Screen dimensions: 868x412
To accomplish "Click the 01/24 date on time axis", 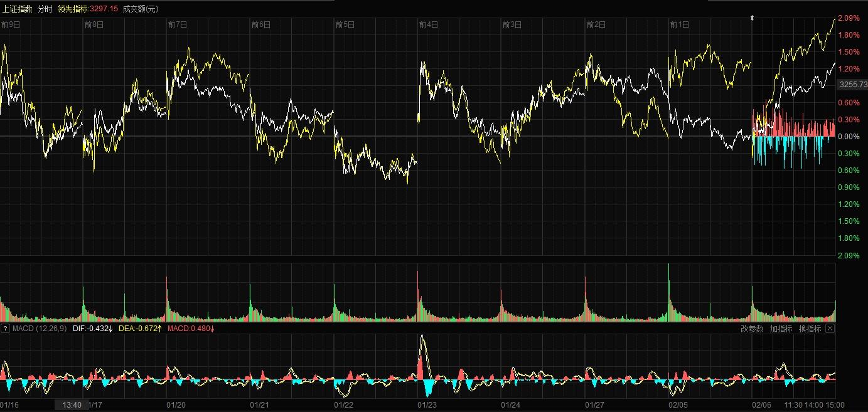I will click(x=512, y=405).
